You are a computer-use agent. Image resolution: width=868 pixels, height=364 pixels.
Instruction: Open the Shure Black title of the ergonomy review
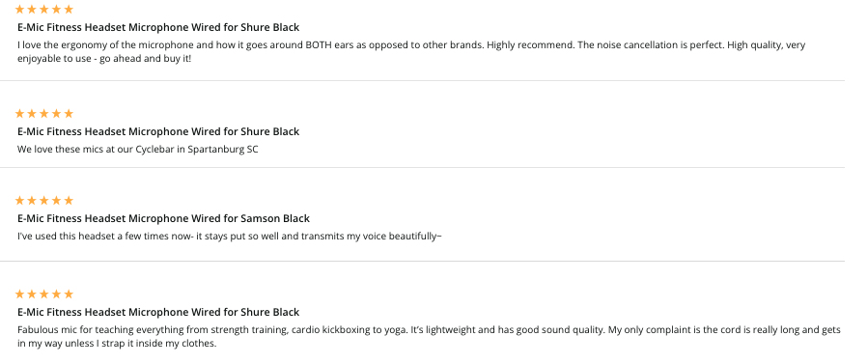coord(158,27)
